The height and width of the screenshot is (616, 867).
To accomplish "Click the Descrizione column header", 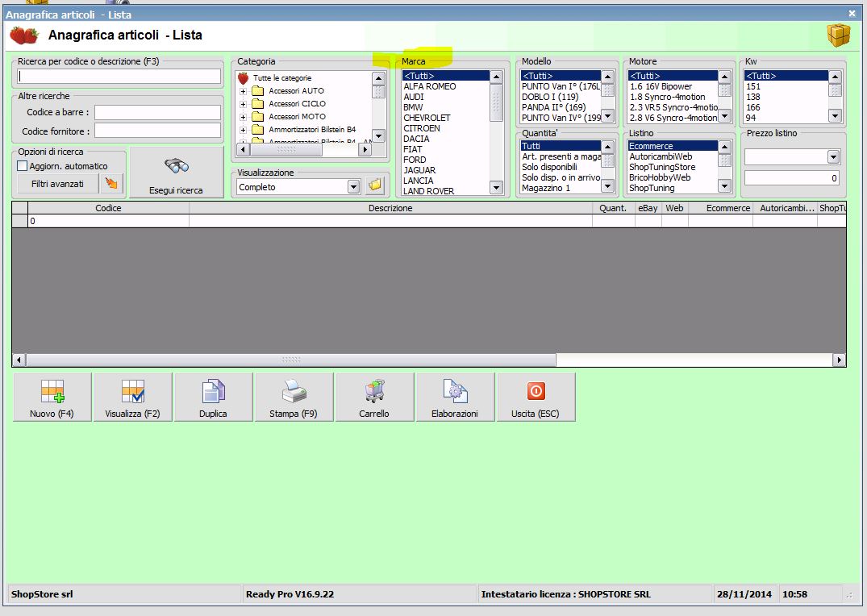I will point(390,208).
